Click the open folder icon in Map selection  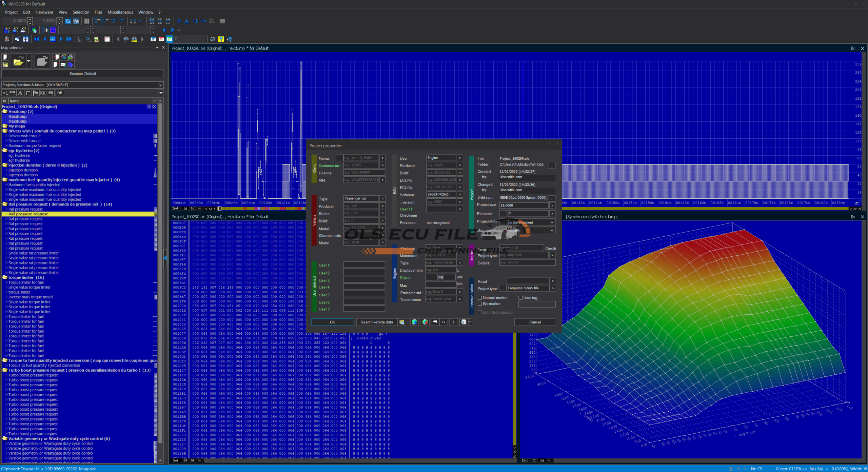click(18, 61)
